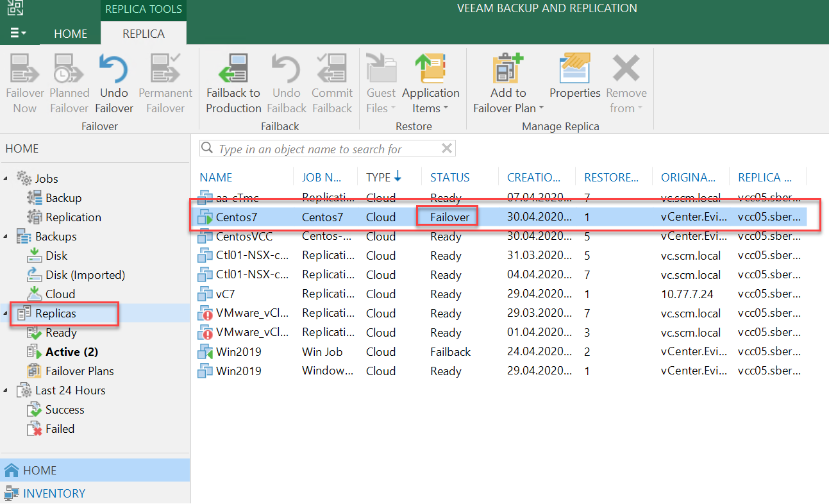
Task: Sort by the TYPE column header
Action: point(383,178)
